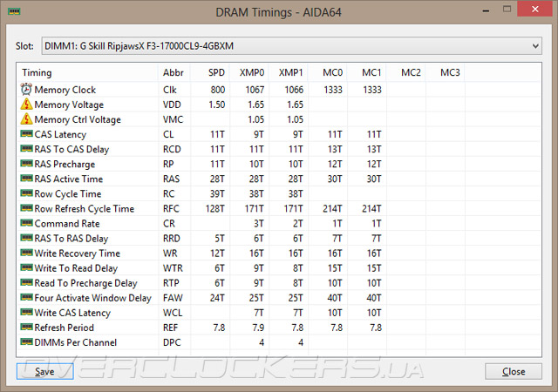Click the XMP1 column header
The width and height of the screenshot is (558, 392).
coord(290,72)
